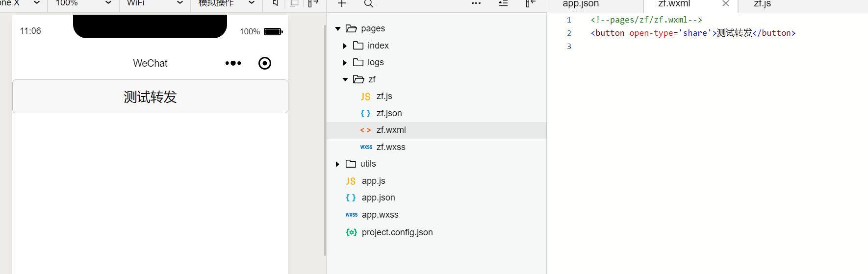Open the 100% zoom level dropdown

coord(84,3)
